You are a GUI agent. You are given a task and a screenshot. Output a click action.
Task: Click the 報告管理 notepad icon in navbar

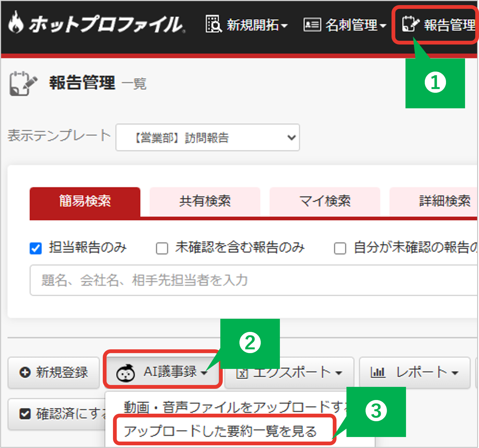point(410,24)
